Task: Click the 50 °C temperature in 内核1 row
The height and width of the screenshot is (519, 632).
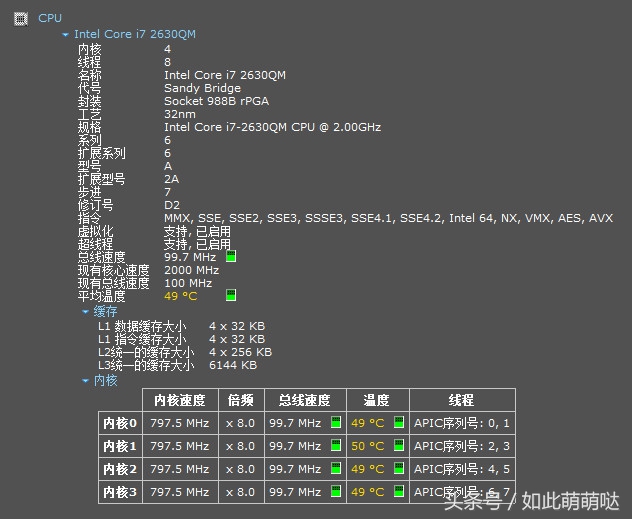Action: [368, 446]
